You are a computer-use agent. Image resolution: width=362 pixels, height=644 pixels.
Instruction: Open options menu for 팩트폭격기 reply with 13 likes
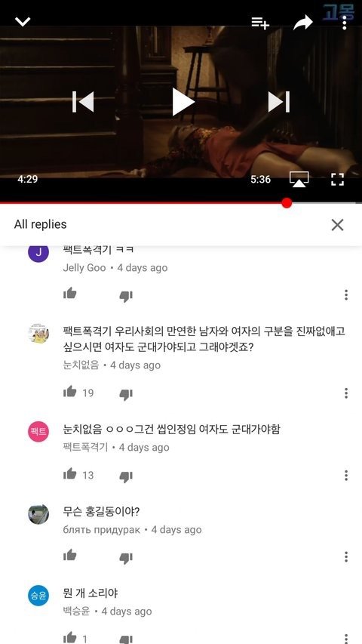(346, 475)
